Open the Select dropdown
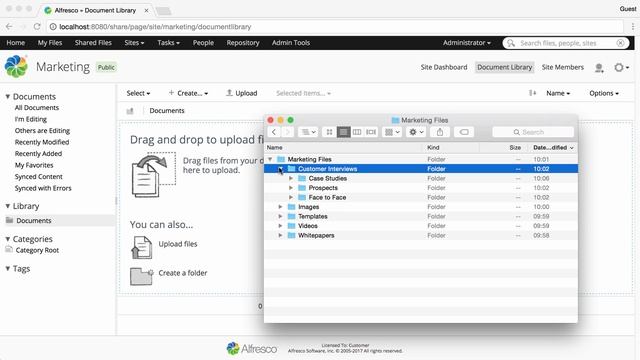Image resolution: width=640 pixels, height=360 pixels. [138, 93]
